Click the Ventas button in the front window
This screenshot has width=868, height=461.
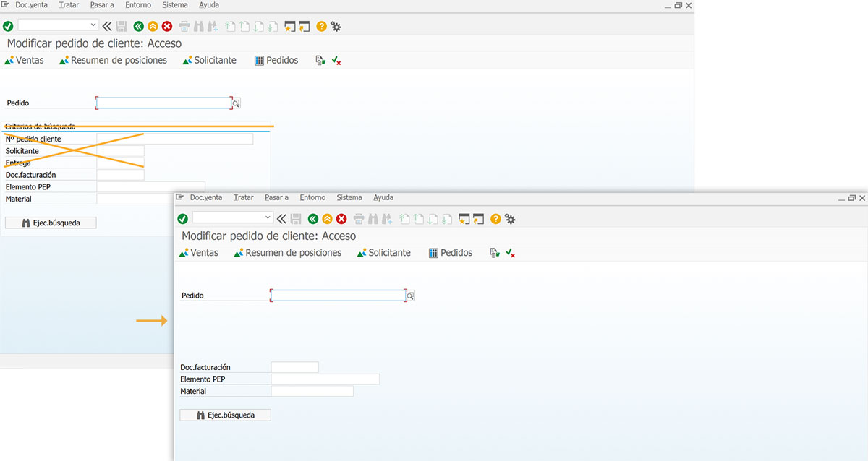(198, 253)
